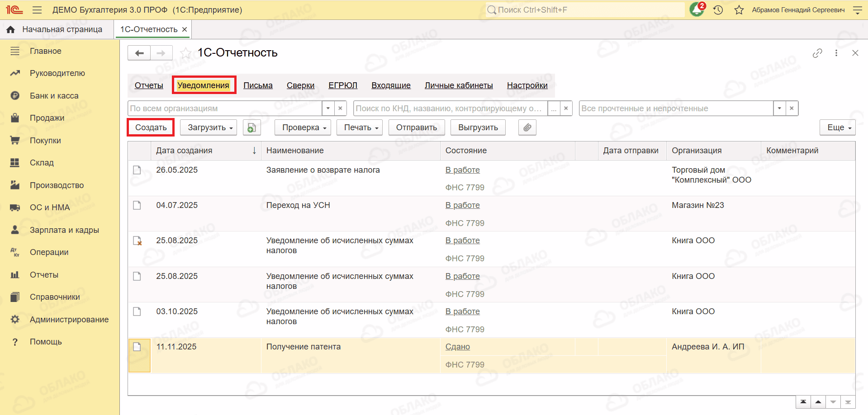Viewport: 868px width, 415px height.
Task: Expand the organization filter dropdown
Action: pos(328,108)
